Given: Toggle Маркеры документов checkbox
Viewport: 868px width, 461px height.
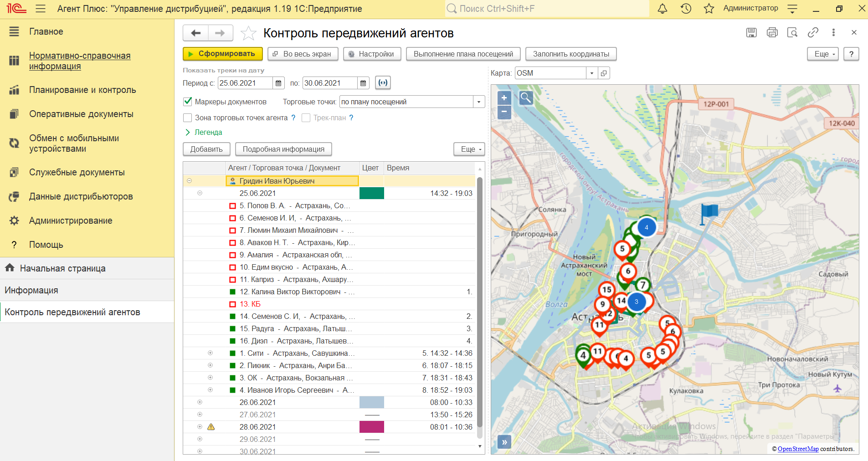Looking at the screenshot, I should [187, 102].
